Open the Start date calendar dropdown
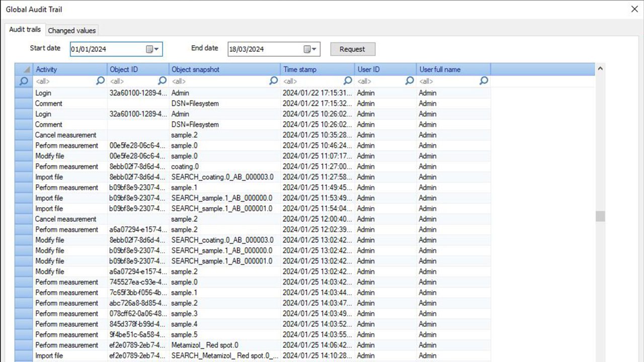The width and height of the screenshot is (644, 362). (x=152, y=49)
